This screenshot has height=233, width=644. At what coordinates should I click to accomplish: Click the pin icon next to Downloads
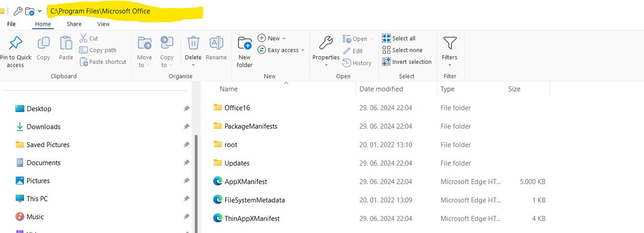[x=186, y=127]
